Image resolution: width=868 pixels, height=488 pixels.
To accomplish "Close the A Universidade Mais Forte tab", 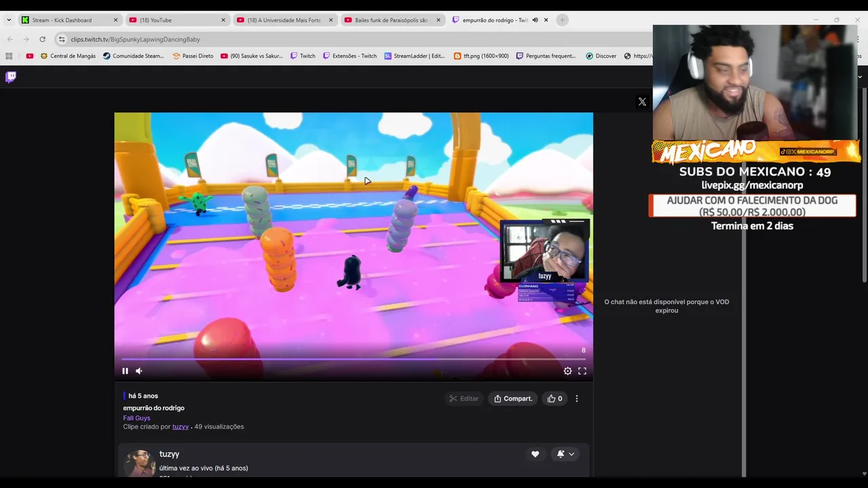I will point(331,20).
